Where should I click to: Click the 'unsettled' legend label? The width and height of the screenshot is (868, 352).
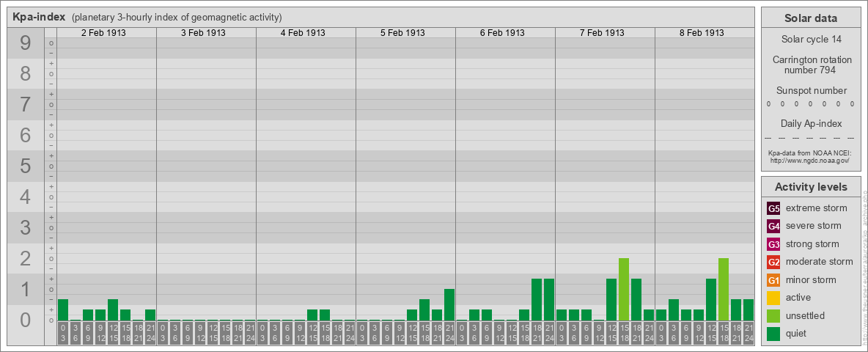coord(806,316)
